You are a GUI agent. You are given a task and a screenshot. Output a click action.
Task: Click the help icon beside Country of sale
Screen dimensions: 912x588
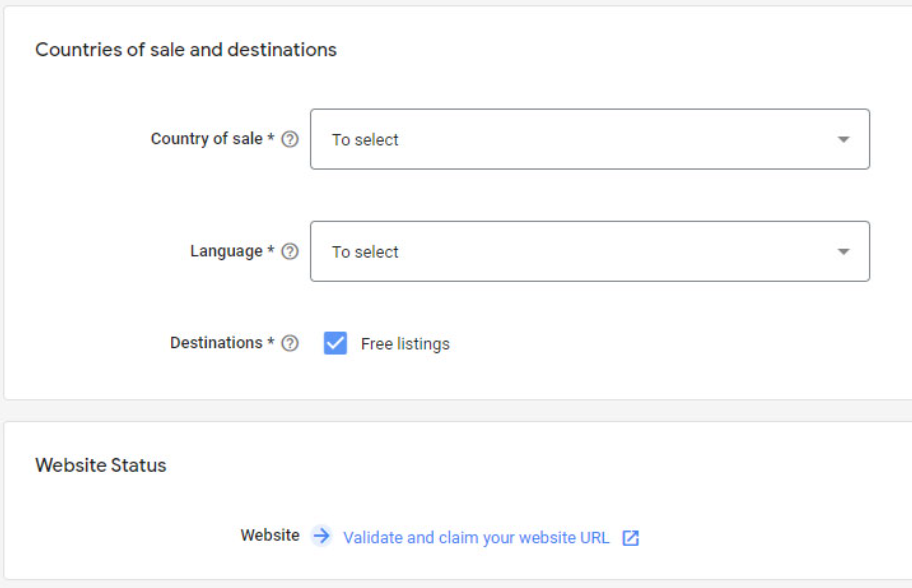tap(290, 140)
